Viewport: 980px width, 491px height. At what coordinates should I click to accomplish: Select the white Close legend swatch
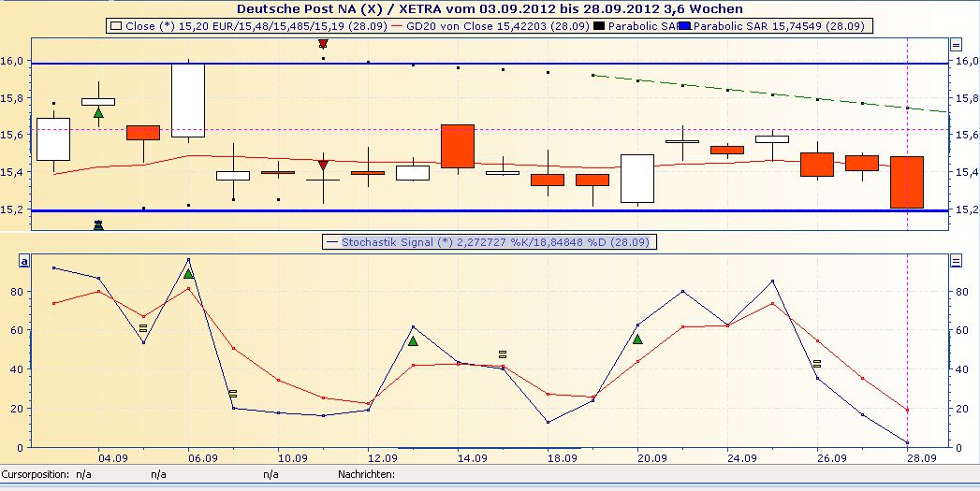click(x=116, y=26)
